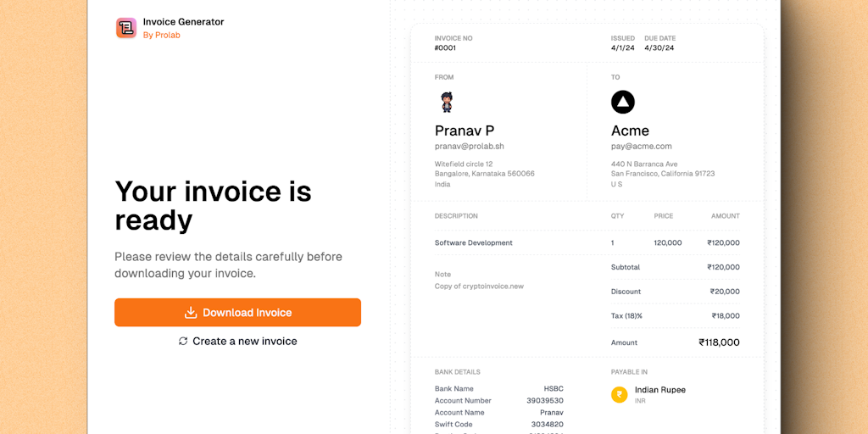Click the Invoice Generator title text

coord(183,22)
